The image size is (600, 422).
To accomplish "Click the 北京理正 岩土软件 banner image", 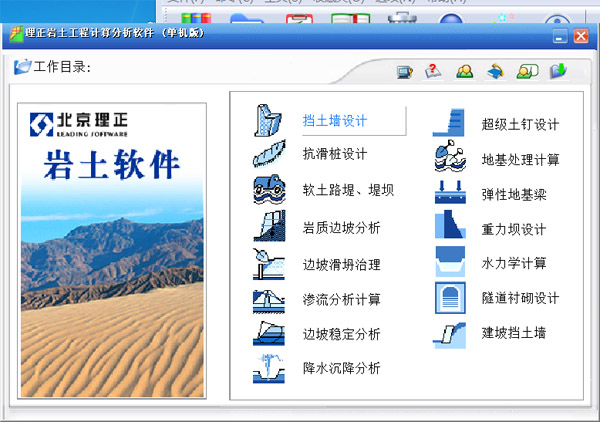I will 112,251.
